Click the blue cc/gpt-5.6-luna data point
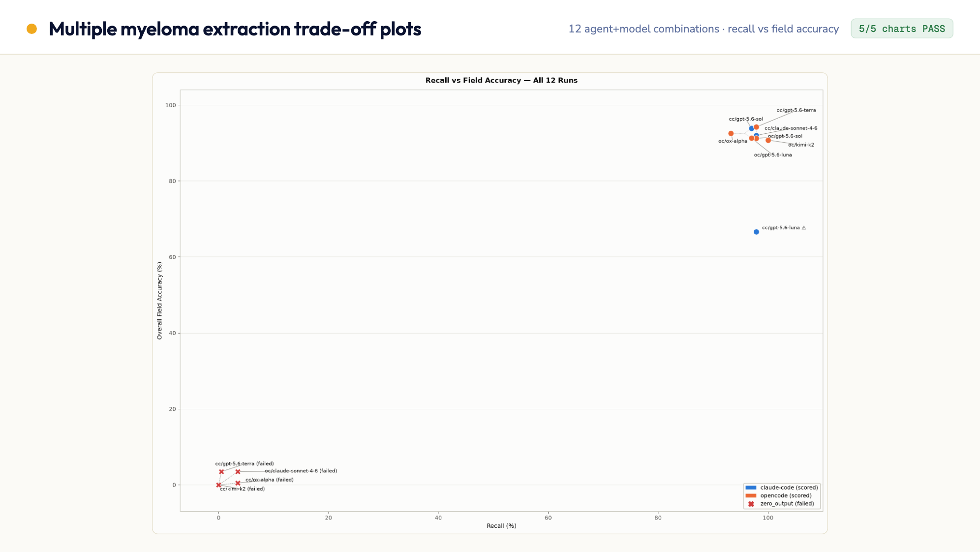 pyautogui.click(x=756, y=232)
